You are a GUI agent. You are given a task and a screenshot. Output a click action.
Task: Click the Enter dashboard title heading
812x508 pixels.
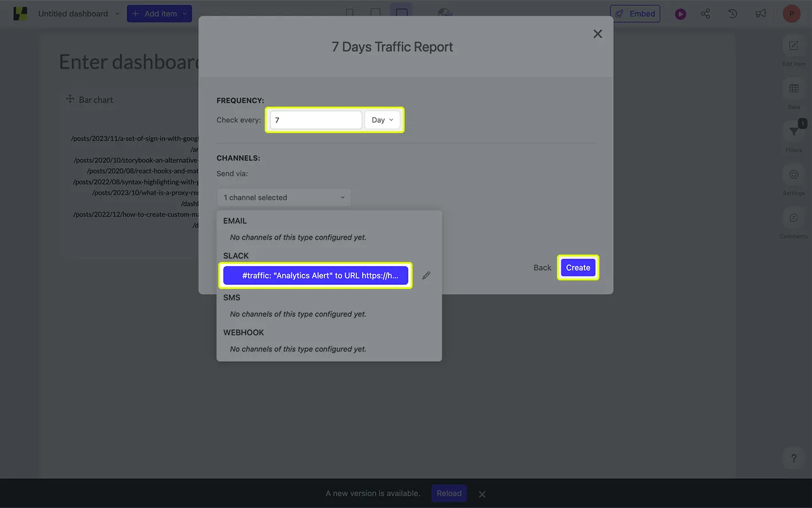129,62
